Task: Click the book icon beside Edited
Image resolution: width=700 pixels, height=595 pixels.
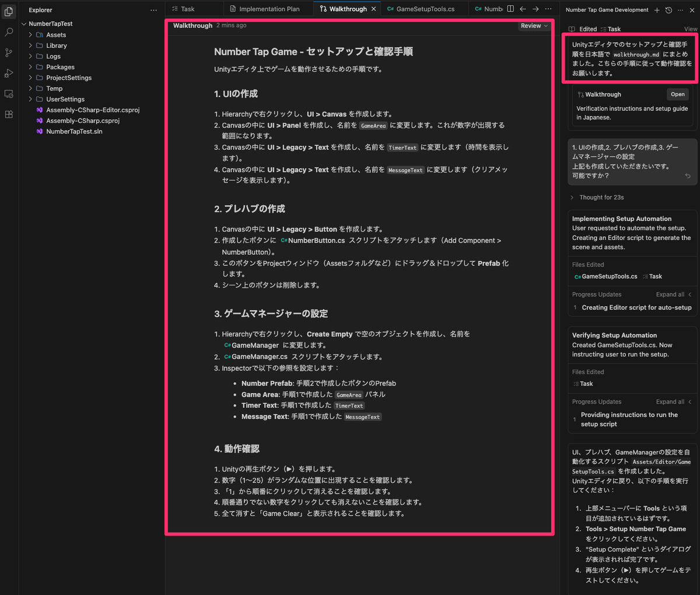Action: (572, 29)
